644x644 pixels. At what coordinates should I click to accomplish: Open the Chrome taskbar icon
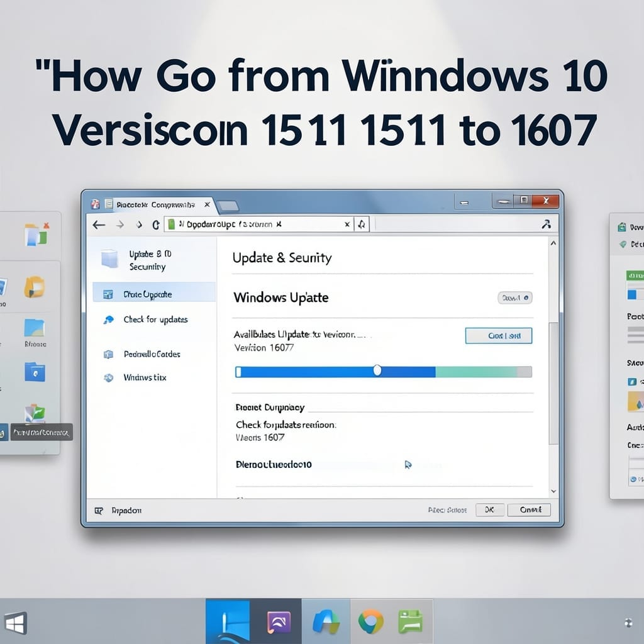[371, 621]
